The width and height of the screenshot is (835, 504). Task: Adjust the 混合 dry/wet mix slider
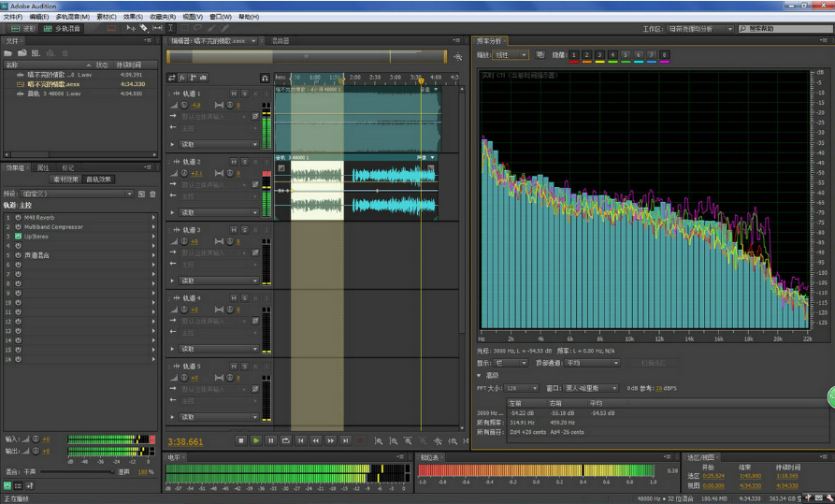click(78, 472)
